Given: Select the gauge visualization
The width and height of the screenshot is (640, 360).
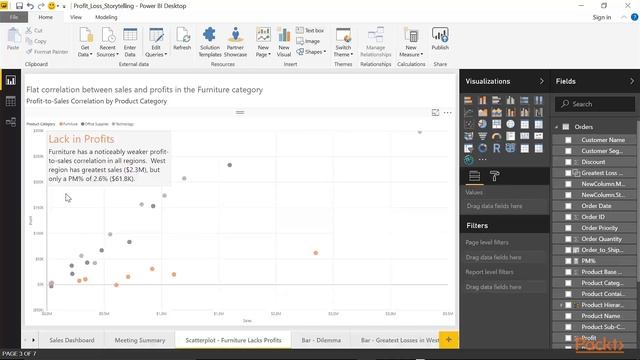Looking at the screenshot, I should pyautogui.click(x=496, y=136).
